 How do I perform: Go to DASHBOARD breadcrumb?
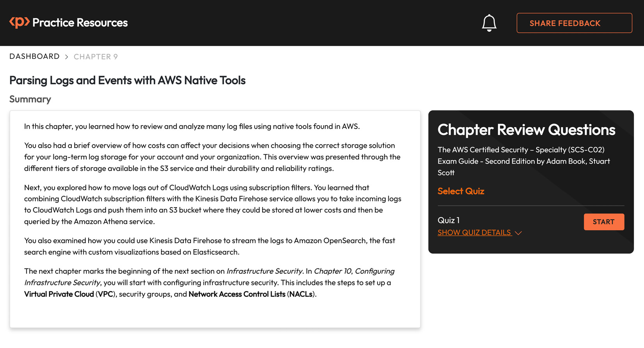pyautogui.click(x=34, y=57)
